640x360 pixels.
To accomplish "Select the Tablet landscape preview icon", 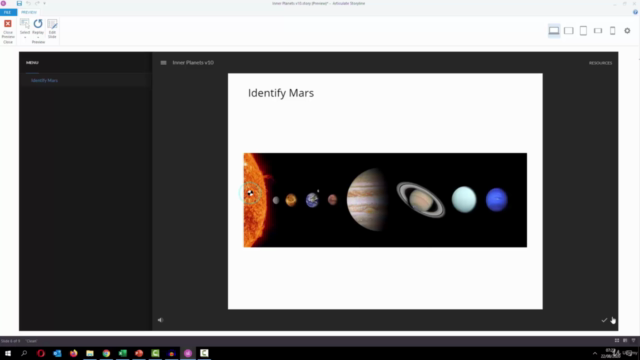I will 569,31.
